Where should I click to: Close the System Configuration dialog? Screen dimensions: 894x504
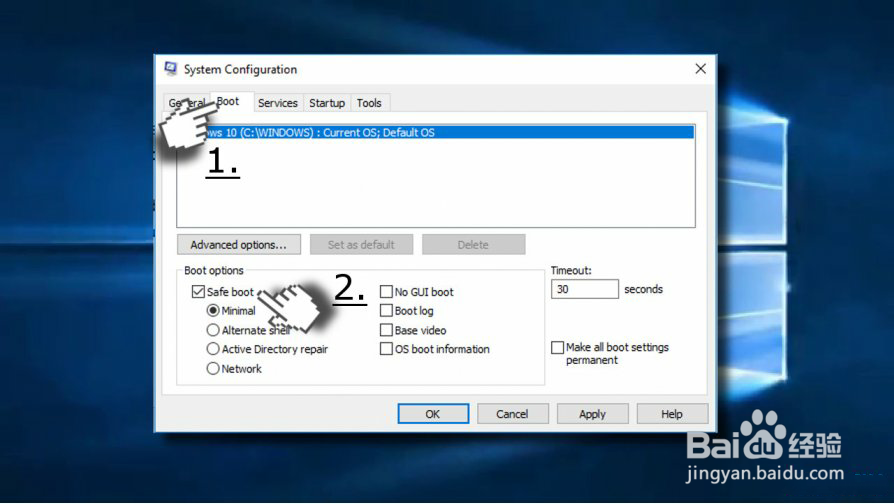[700, 69]
